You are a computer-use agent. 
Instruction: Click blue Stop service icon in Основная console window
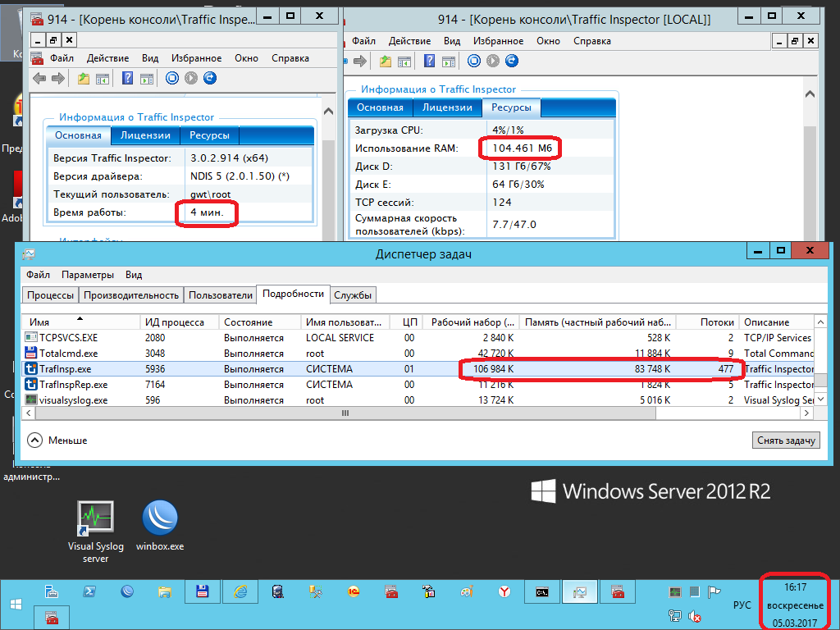(172, 78)
